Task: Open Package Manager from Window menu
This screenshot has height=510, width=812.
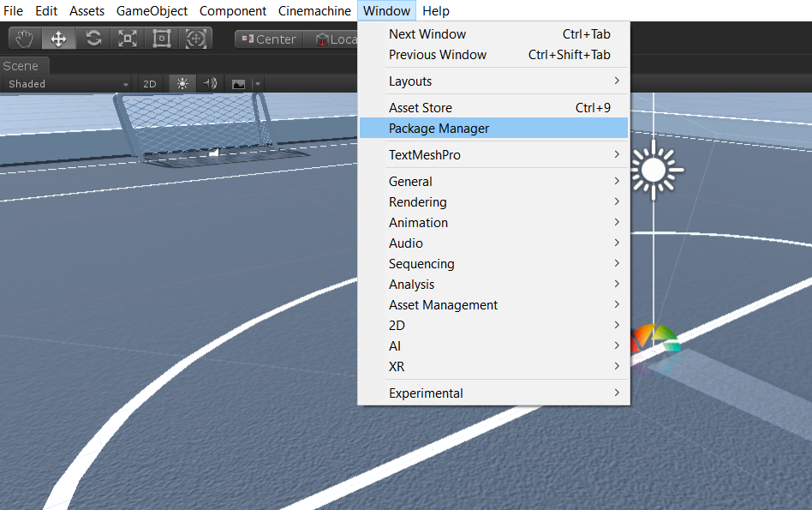Action: [493, 129]
